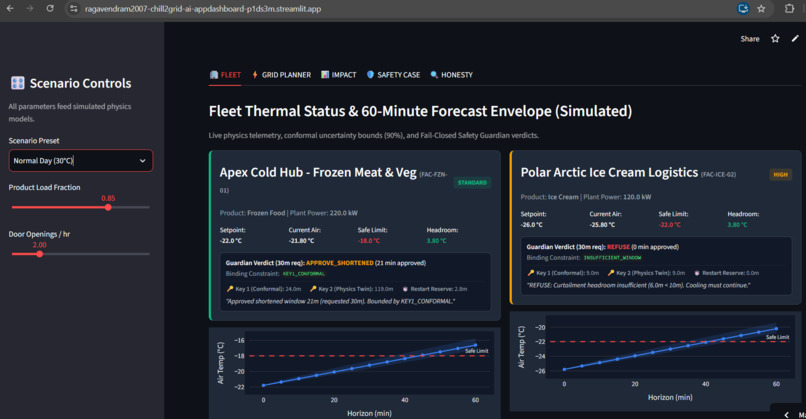Click Apex Key 2 (Physics Twin) key icon

tap(313, 289)
